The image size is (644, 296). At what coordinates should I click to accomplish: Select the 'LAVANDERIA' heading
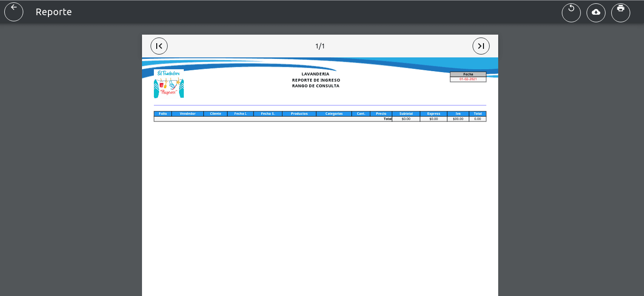coord(315,74)
